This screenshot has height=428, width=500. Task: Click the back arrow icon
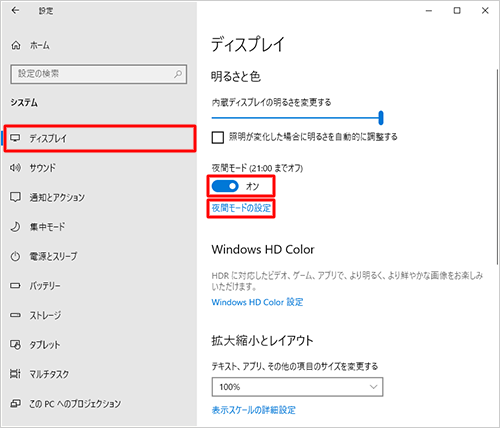point(15,11)
